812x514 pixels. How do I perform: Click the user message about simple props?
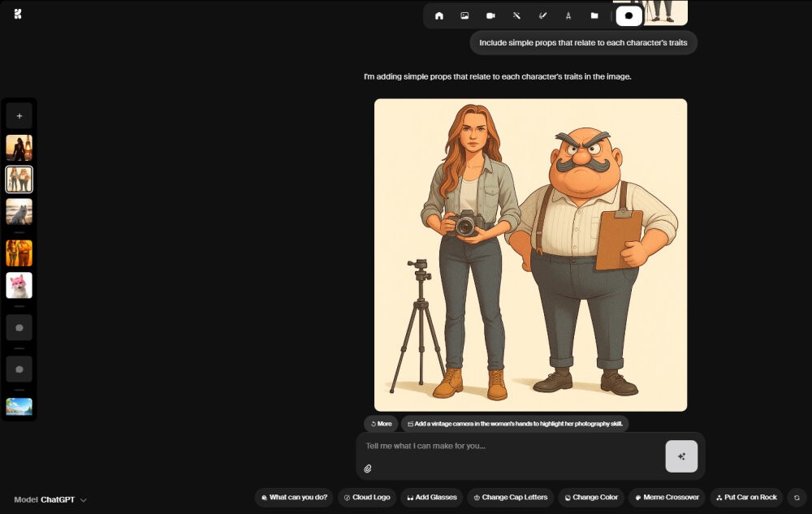coord(583,43)
